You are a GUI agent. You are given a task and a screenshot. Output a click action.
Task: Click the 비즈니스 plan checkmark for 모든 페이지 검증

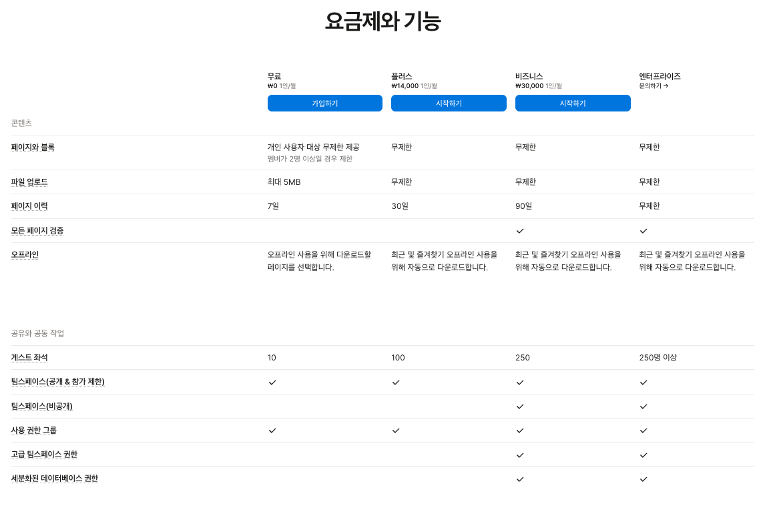tap(520, 230)
